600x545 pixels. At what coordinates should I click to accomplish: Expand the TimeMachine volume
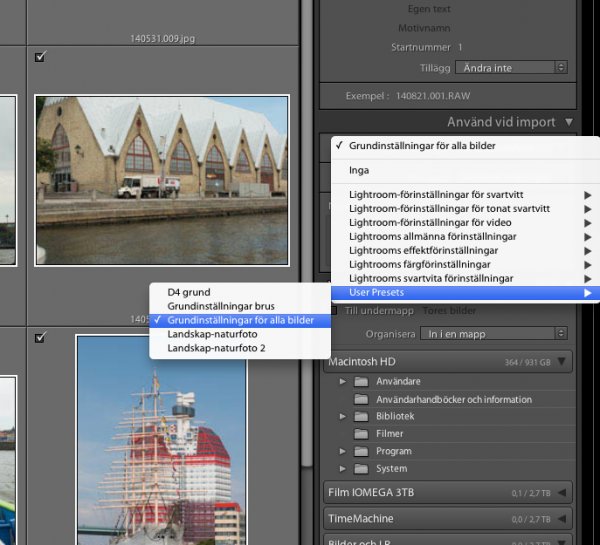pos(561,519)
